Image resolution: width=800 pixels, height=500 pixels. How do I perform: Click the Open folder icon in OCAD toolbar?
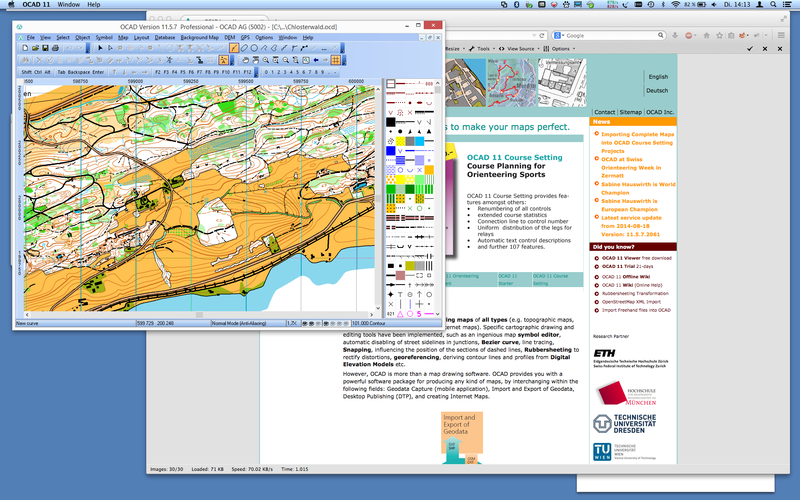35,48
